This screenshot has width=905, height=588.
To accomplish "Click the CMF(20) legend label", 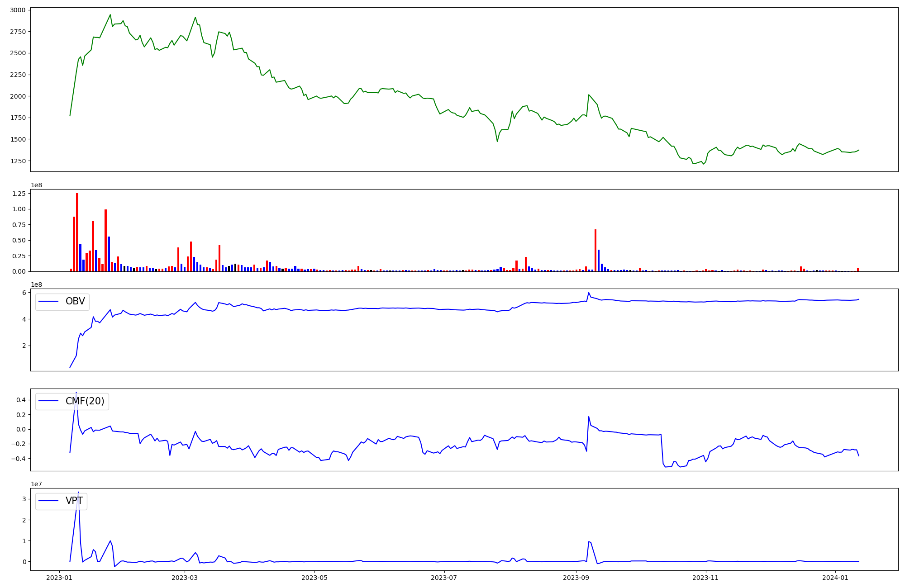I will coord(85,401).
